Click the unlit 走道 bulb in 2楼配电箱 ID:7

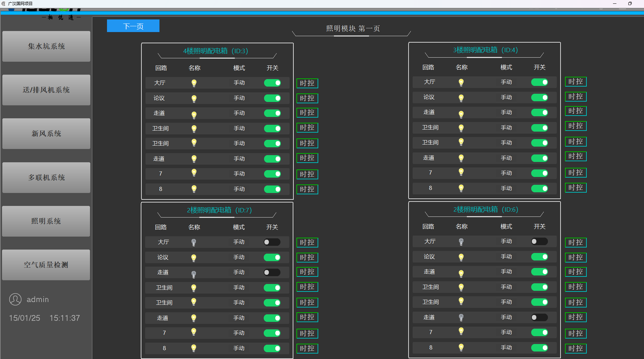pos(194,274)
